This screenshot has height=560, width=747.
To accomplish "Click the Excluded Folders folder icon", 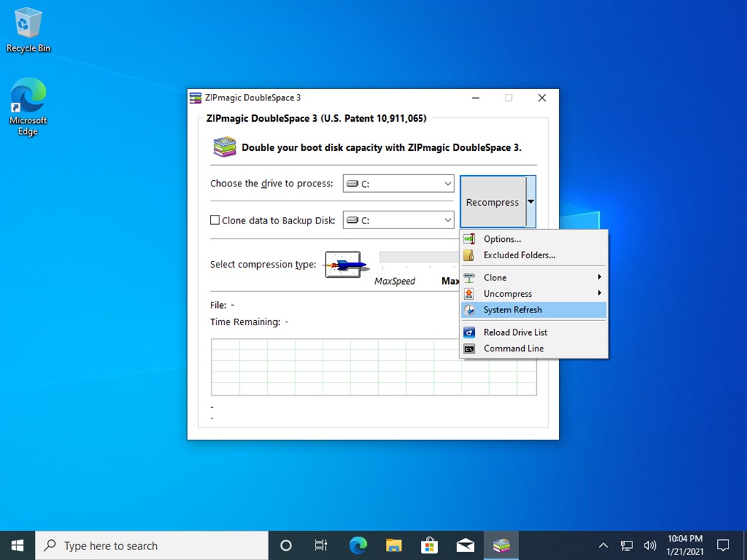I will 470,255.
